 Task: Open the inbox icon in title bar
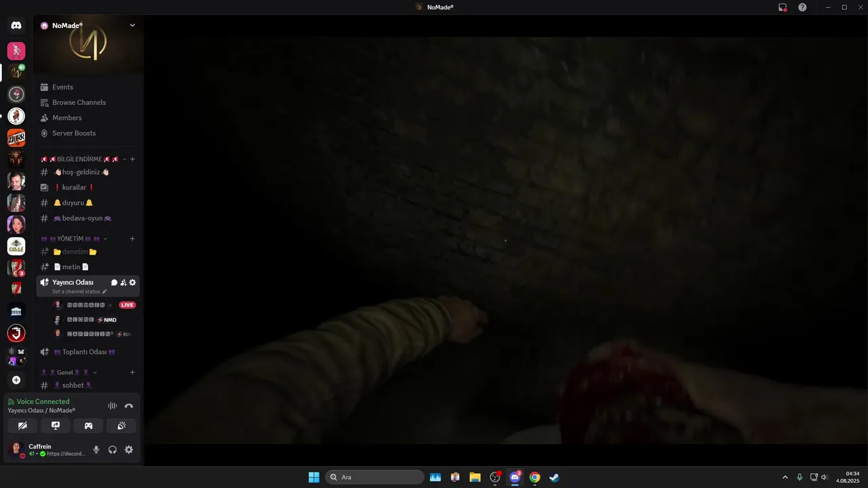(783, 7)
